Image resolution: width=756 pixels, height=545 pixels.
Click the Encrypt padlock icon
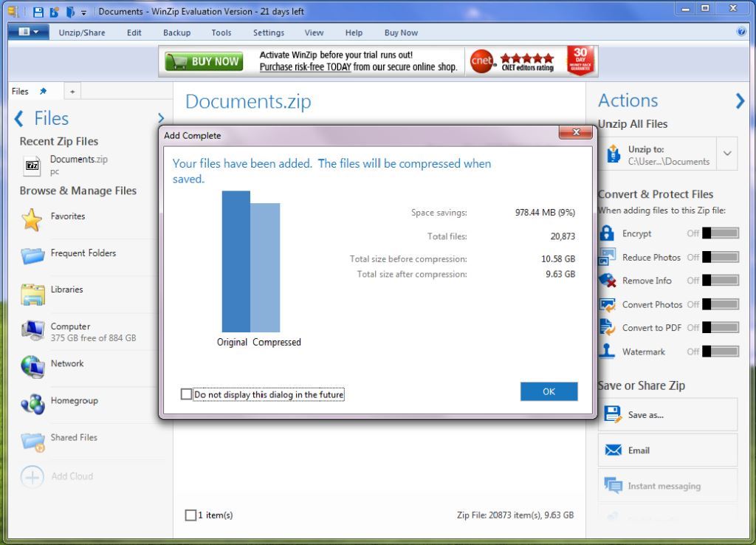[607, 233]
